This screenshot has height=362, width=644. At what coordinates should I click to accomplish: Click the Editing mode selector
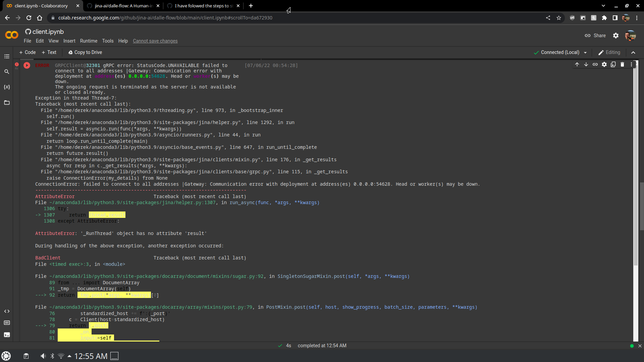pyautogui.click(x=609, y=52)
